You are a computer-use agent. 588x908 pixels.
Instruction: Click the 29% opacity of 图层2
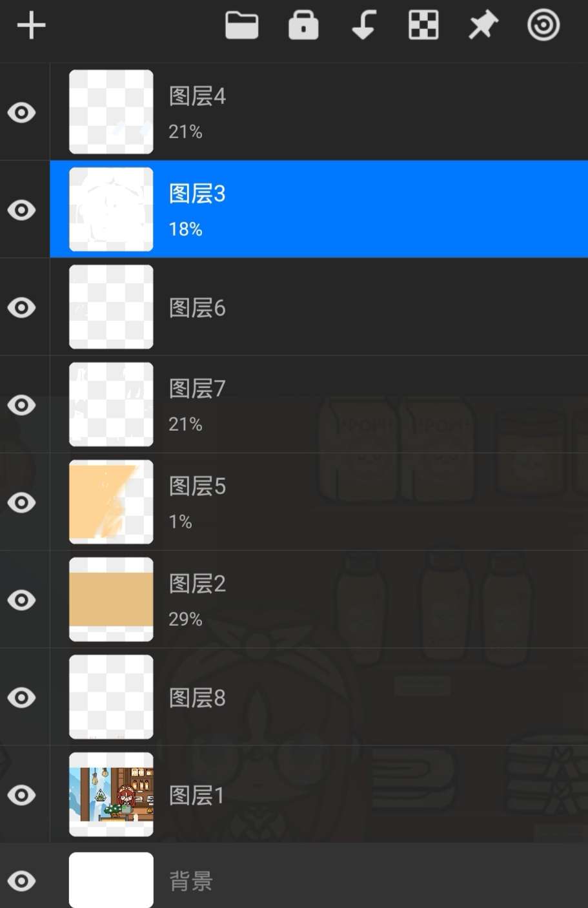pyautogui.click(x=185, y=619)
